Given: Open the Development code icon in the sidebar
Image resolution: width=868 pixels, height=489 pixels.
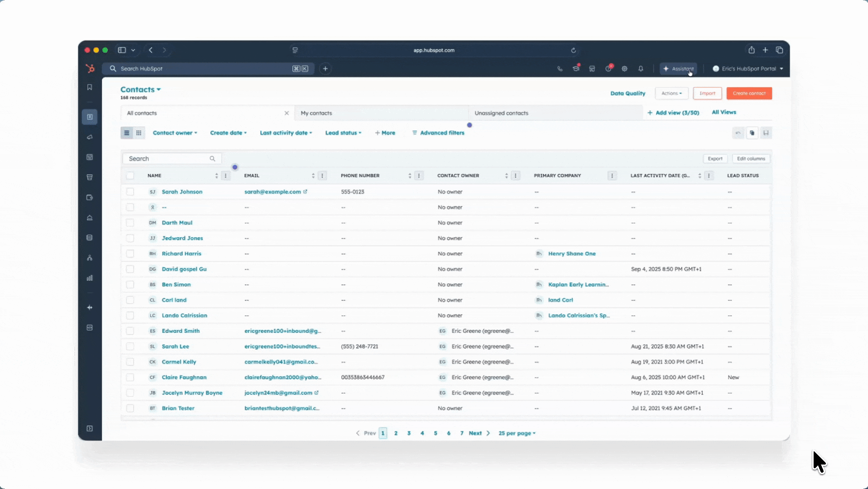Looking at the screenshot, I should tap(90, 328).
